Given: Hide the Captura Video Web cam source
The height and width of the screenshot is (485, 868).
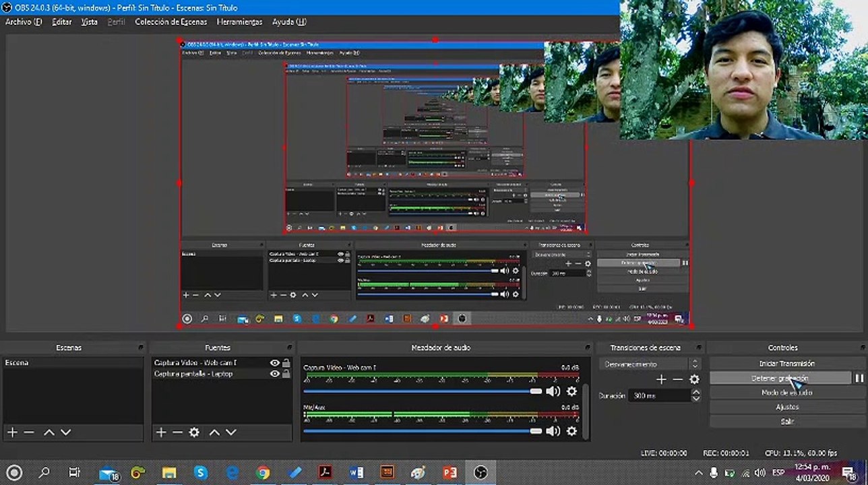Looking at the screenshot, I should coord(274,363).
